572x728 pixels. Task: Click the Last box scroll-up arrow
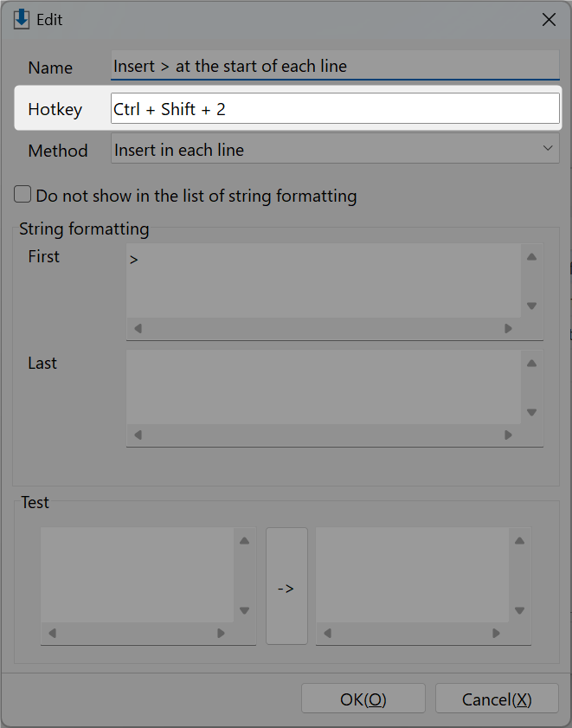point(531,363)
